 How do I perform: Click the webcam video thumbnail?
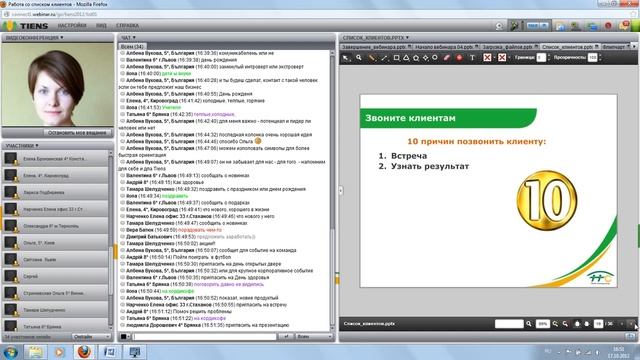[x=58, y=84]
